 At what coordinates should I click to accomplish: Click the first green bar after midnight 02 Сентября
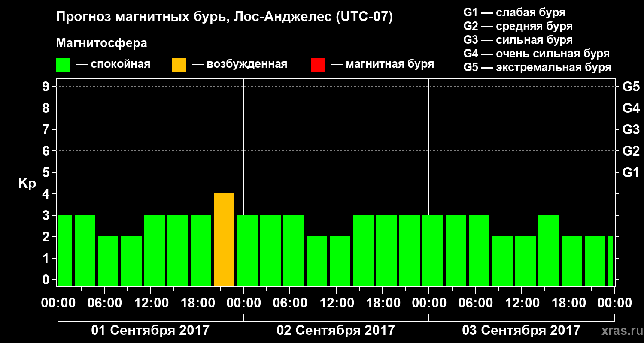(x=247, y=250)
